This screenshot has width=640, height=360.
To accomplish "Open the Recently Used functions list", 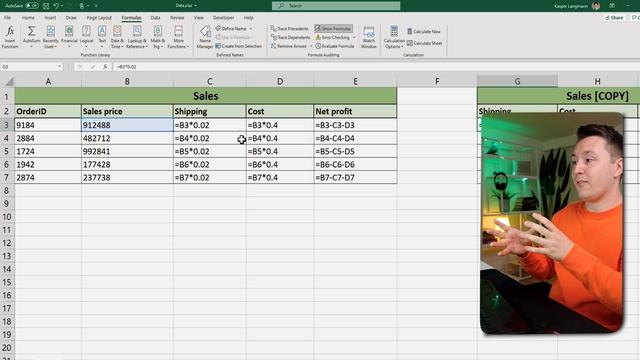I will [x=50, y=37].
